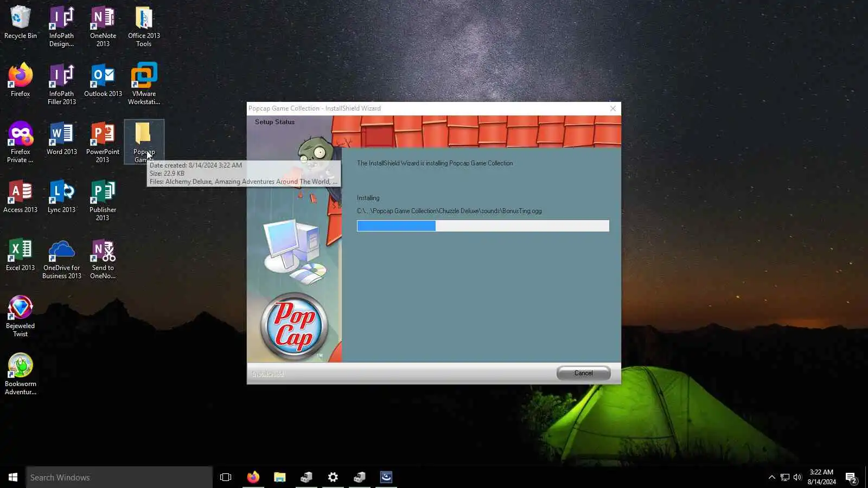Screen dimensions: 868x488
Task: Select the InfoPath Filler 2013 shortcut
Action: 62,84
